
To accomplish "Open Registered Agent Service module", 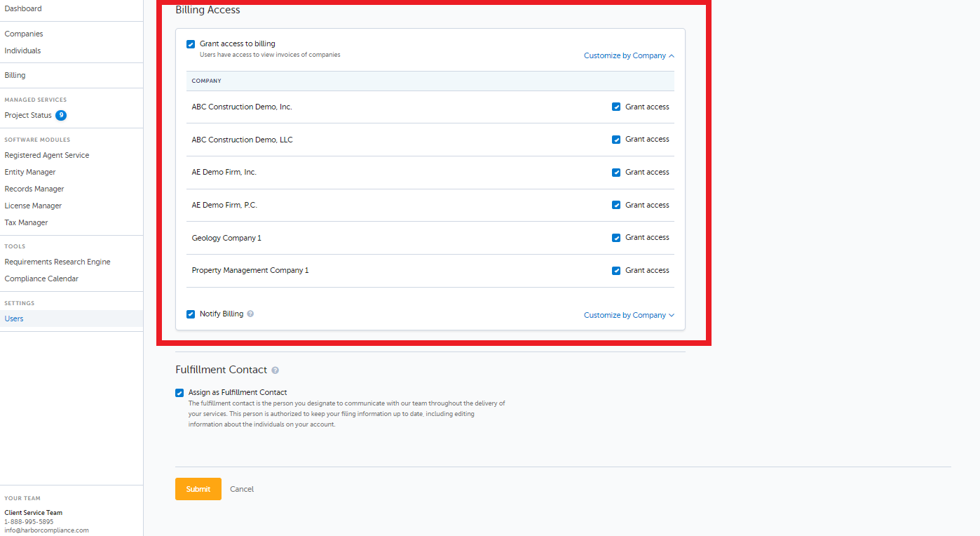I will [x=47, y=155].
